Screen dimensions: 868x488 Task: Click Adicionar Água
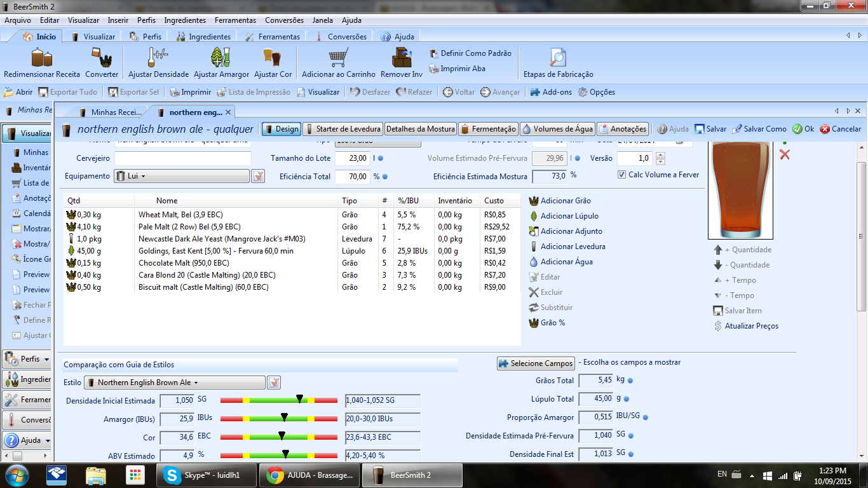[560, 262]
